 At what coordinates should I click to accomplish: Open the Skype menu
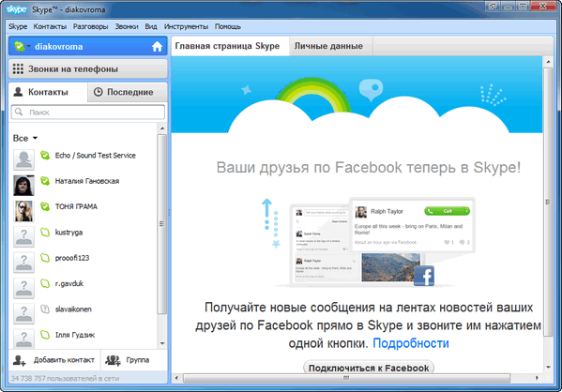pyautogui.click(x=18, y=26)
